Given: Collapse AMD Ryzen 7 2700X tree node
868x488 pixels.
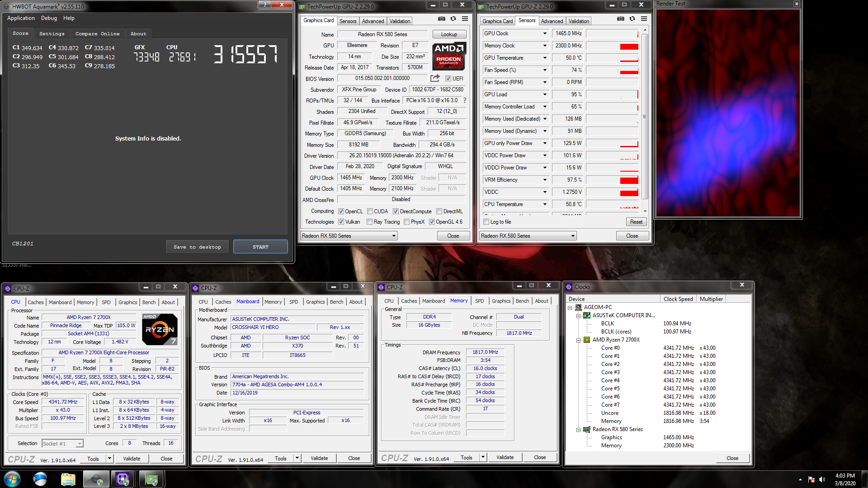Looking at the screenshot, I should click(578, 340).
